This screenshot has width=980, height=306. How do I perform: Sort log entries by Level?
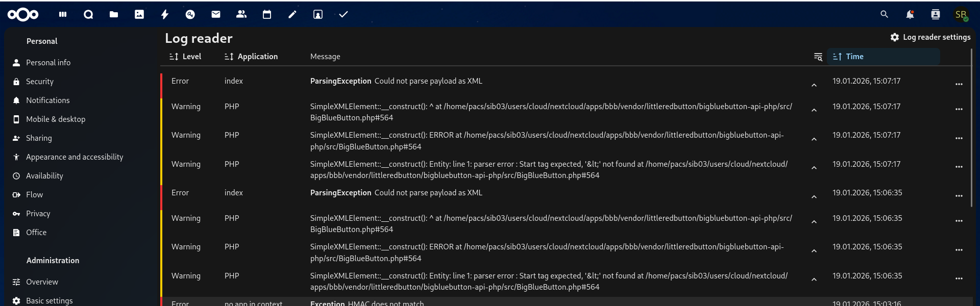[x=185, y=57]
